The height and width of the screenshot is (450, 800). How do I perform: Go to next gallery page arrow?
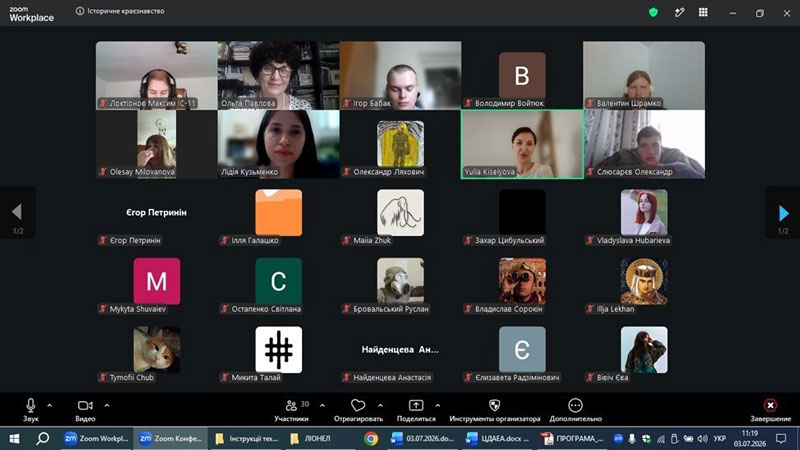pos(784,213)
